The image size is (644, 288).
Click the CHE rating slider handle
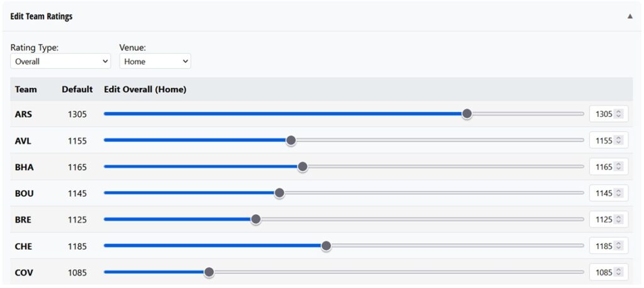pos(326,246)
